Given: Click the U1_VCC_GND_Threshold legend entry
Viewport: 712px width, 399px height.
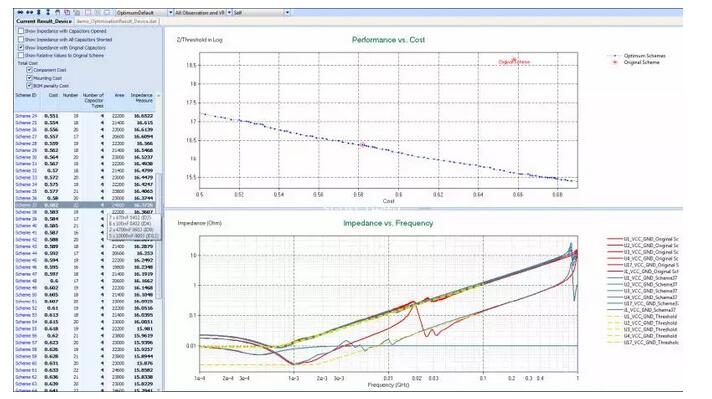Looking at the screenshot, I should (643, 316).
